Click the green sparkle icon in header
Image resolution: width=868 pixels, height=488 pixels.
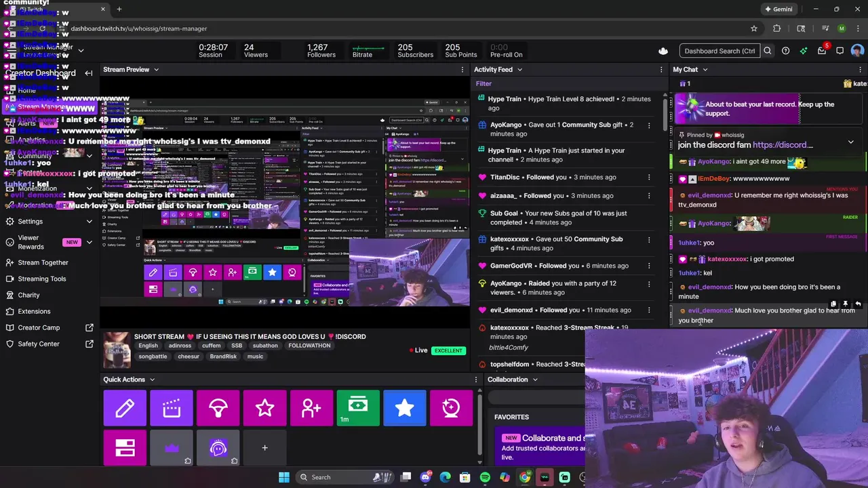pyautogui.click(x=804, y=51)
